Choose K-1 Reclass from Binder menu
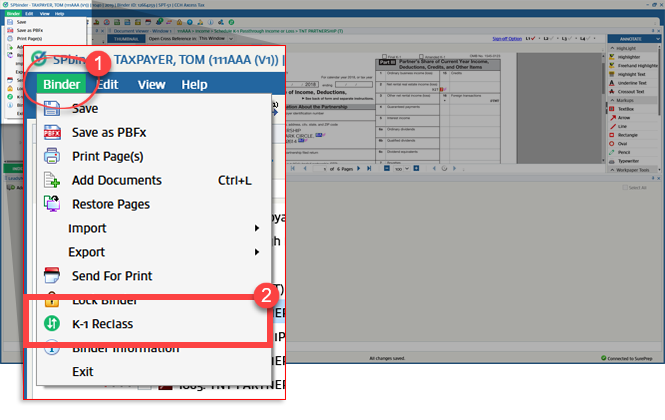The width and height of the screenshot is (665, 420). click(x=154, y=324)
